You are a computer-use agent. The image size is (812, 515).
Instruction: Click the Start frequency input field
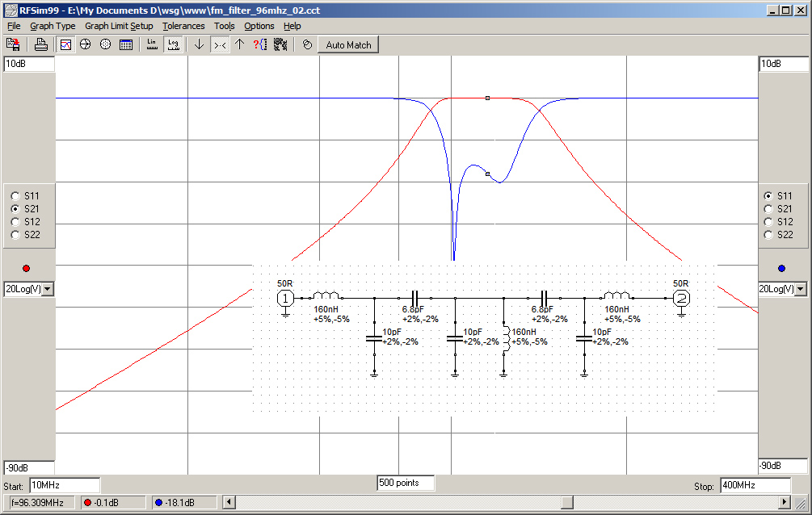[x=65, y=485]
